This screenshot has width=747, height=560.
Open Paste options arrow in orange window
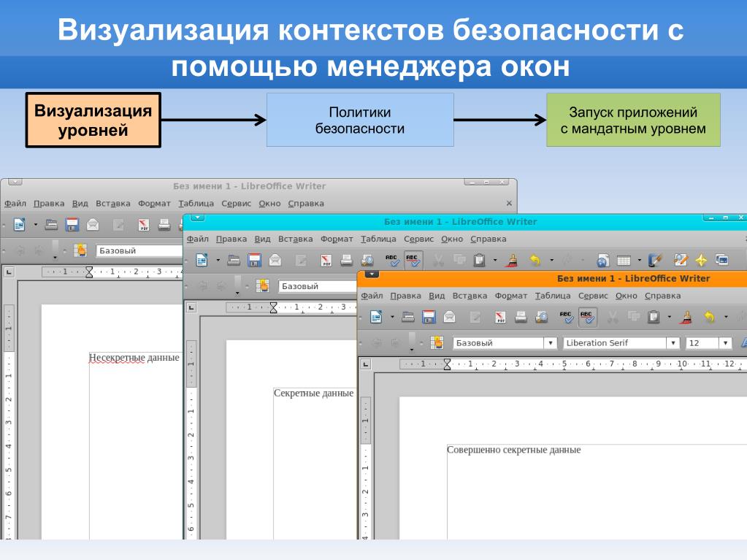point(670,317)
